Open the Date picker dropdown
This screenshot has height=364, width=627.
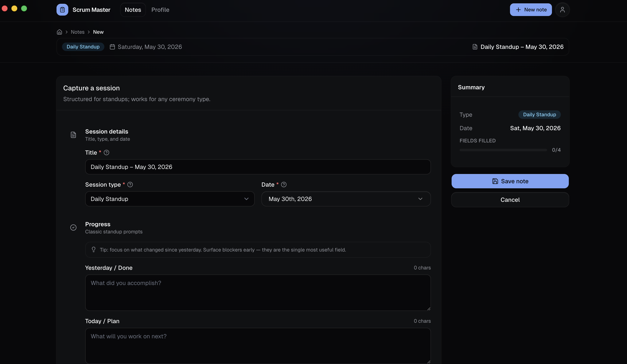[x=346, y=199]
